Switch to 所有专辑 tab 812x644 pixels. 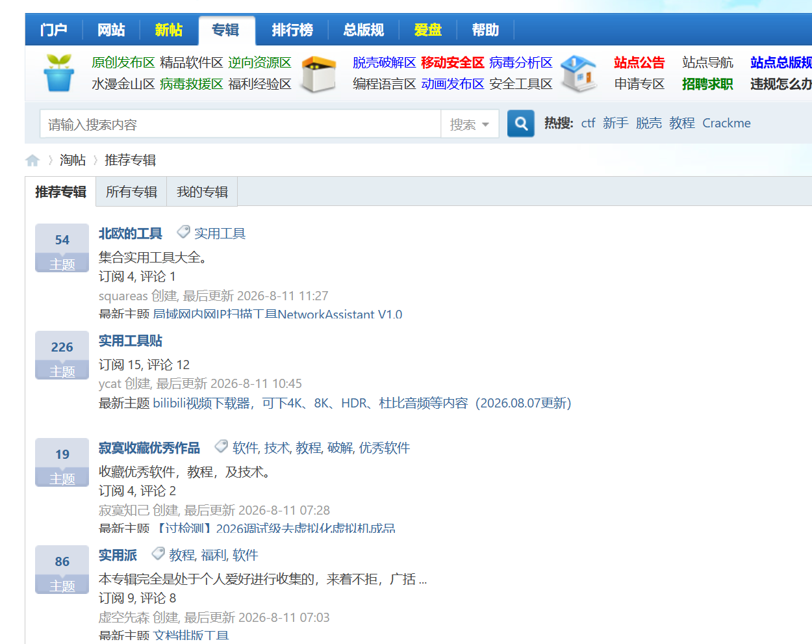(x=132, y=192)
